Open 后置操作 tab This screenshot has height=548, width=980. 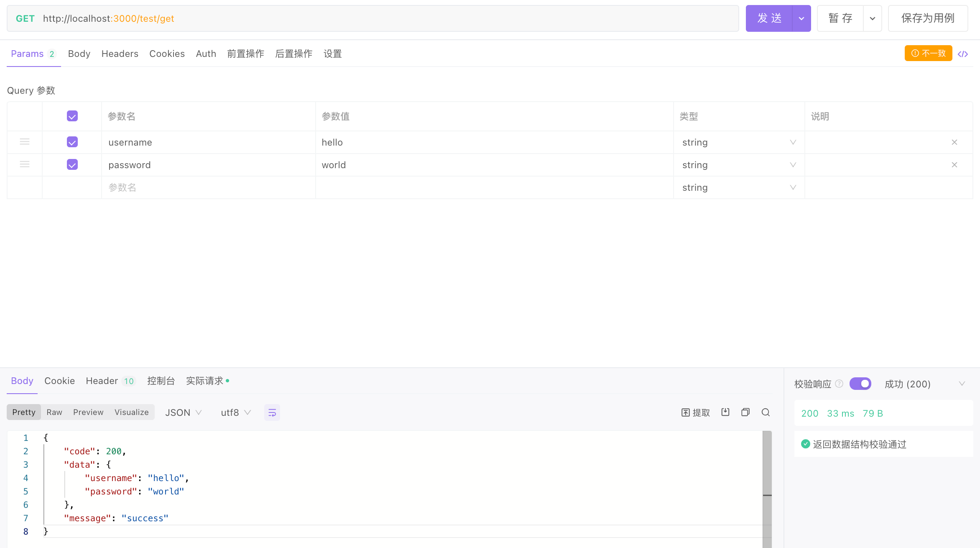(293, 54)
